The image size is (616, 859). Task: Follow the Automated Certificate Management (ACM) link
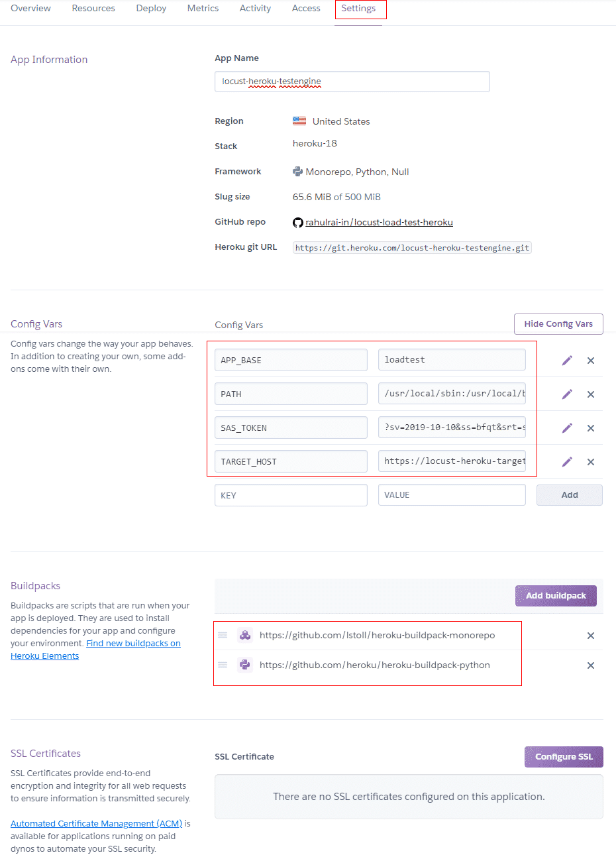click(96, 824)
